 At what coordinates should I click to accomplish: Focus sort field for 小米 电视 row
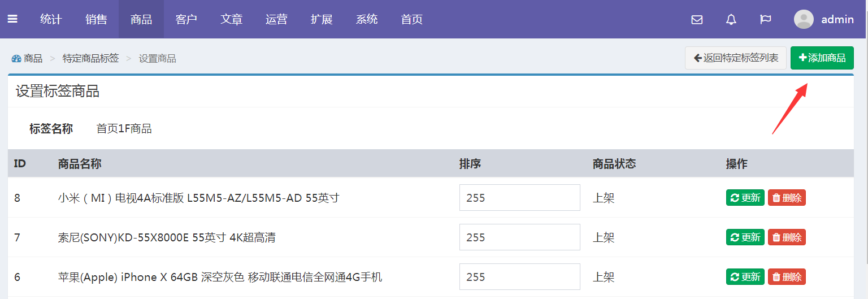tap(519, 198)
